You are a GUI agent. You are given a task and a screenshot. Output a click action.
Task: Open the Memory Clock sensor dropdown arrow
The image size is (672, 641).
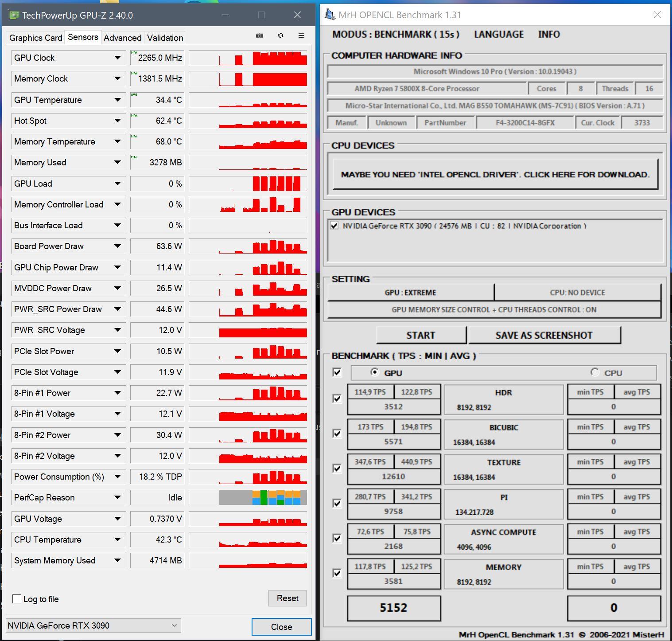coord(117,78)
